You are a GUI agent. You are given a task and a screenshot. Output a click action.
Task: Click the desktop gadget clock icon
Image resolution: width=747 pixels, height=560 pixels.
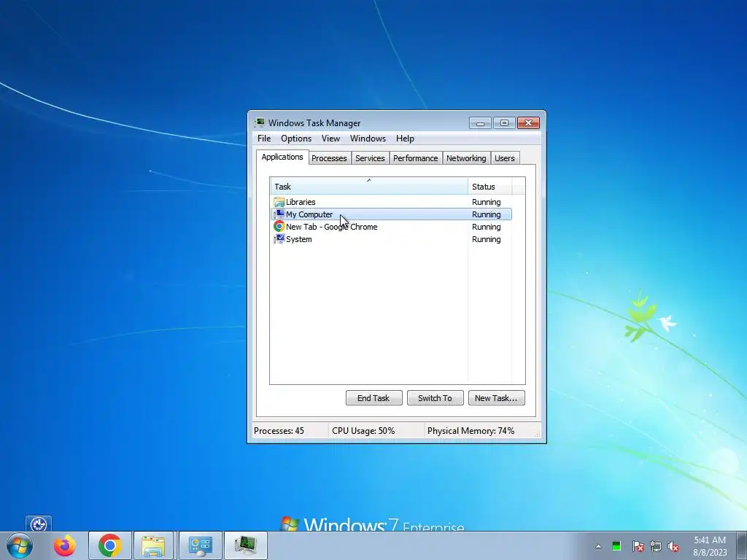point(39,524)
